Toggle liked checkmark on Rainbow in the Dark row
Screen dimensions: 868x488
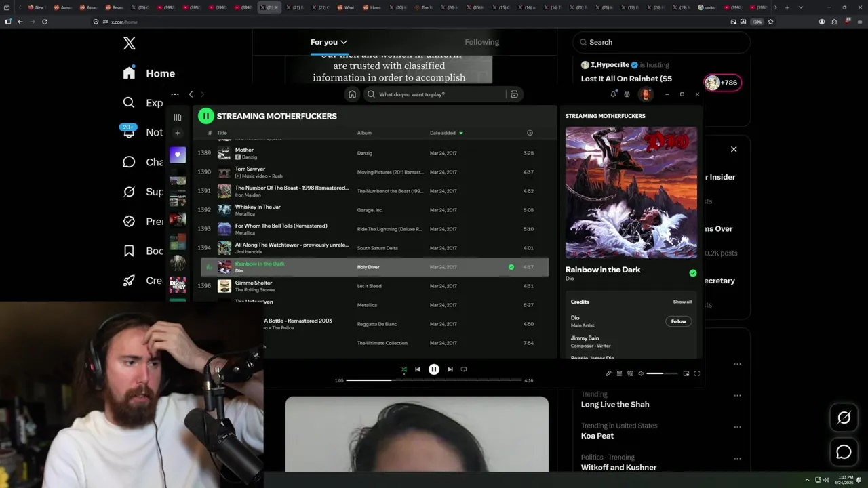[511, 267]
